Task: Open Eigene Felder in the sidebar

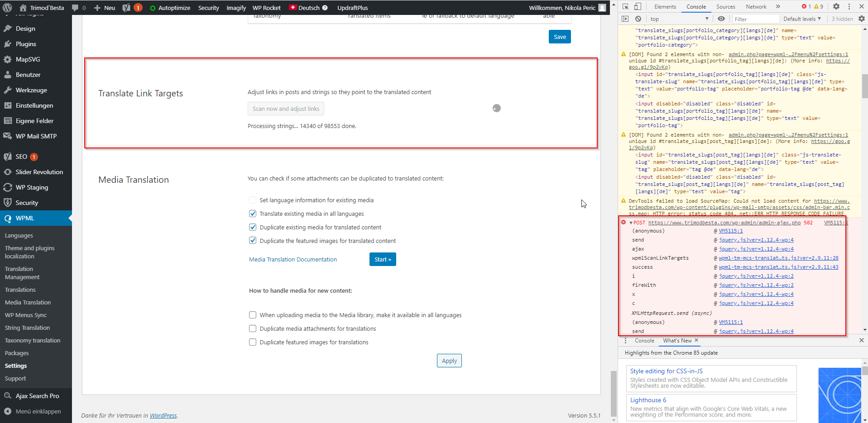Action: [x=36, y=121]
